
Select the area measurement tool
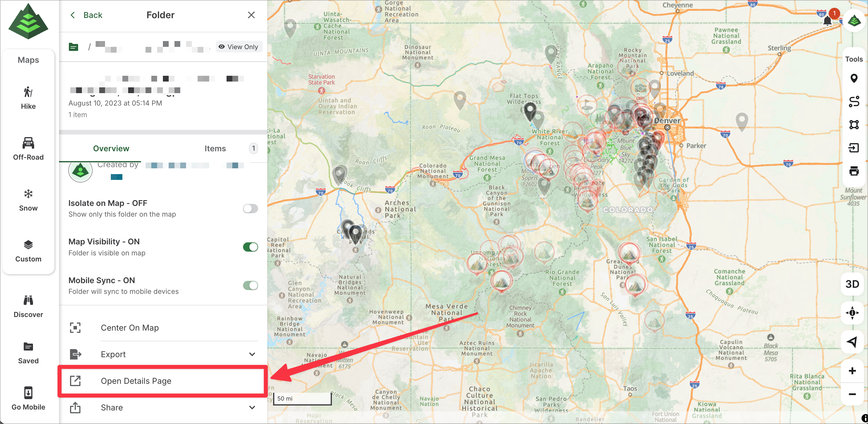[x=854, y=125]
